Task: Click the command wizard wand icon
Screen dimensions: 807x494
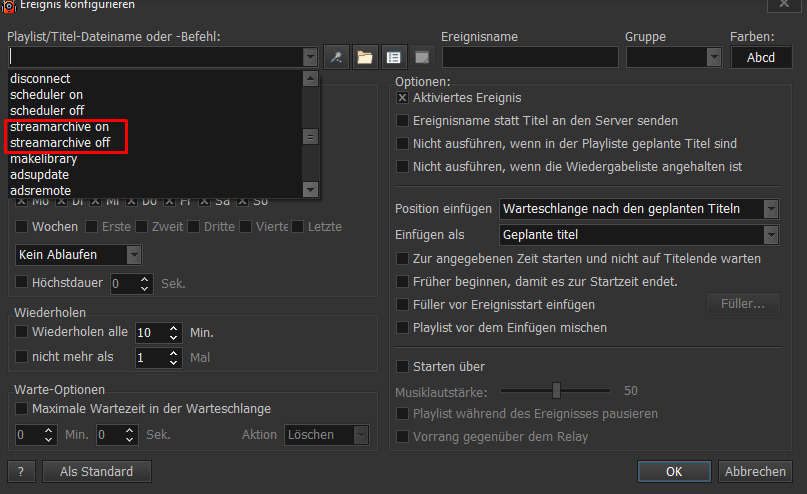Action: [x=338, y=57]
